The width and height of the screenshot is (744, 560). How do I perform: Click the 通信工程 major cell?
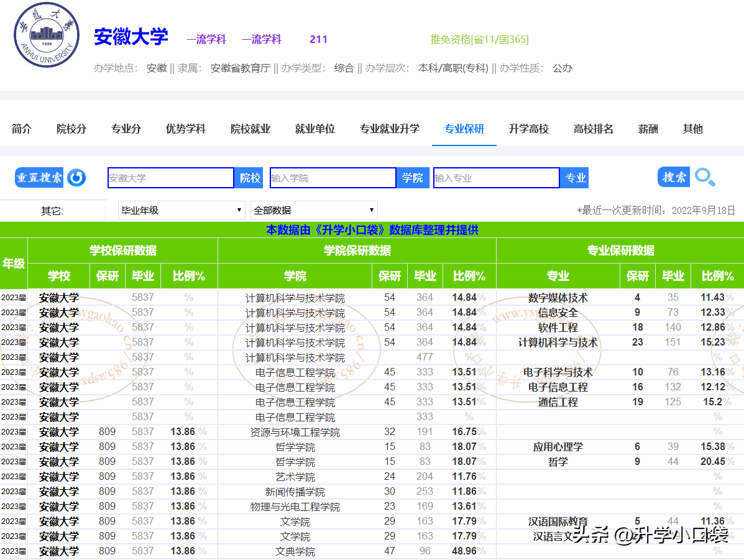[x=558, y=402]
